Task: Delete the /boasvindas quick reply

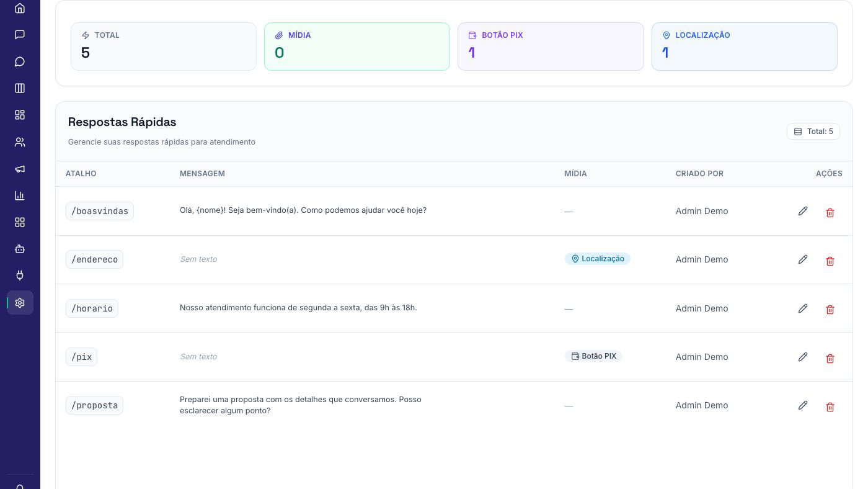Action: coord(830,212)
